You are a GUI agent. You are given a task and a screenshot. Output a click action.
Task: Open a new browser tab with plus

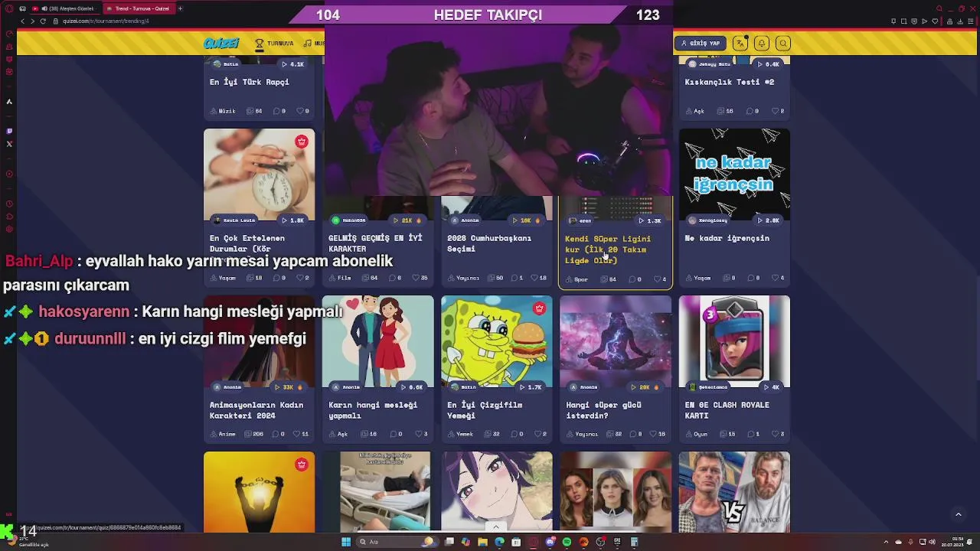pos(180,8)
